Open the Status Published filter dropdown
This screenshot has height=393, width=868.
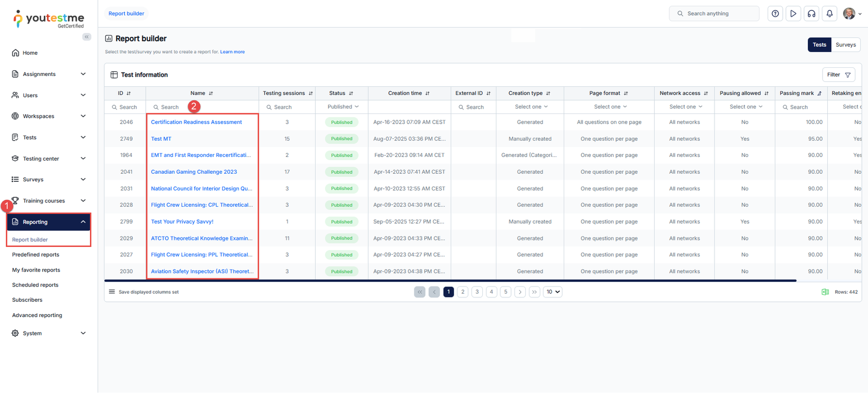tap(343, 107)
